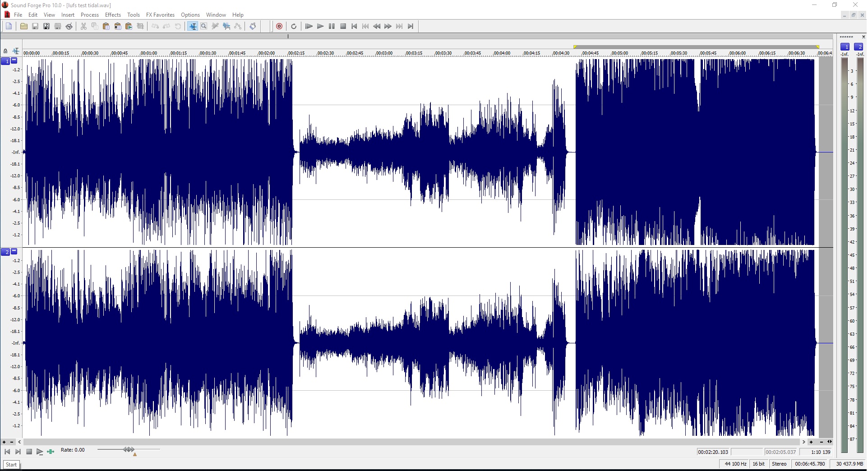This screenshot has height=471, width=868.
Task: Click the playback Rate scrub slider
Action: tap(129, 449)
